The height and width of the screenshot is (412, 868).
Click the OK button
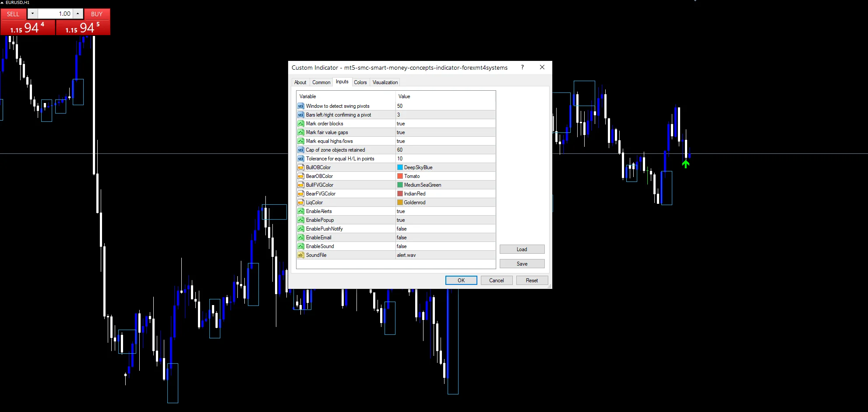461,281
